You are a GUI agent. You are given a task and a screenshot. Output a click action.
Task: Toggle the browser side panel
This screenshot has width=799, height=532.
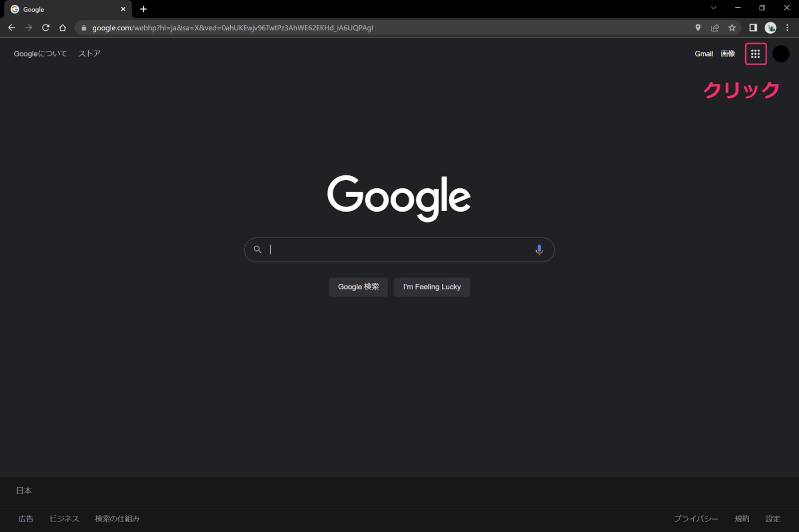point(753,28)
